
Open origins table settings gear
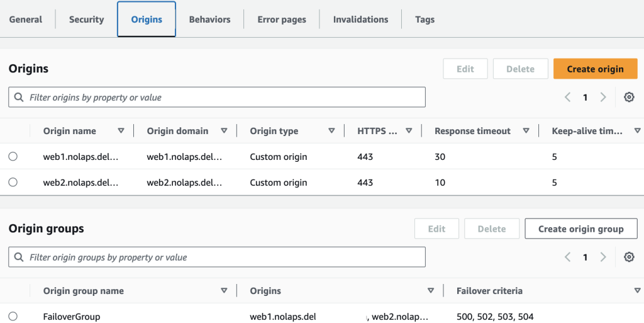629,97
